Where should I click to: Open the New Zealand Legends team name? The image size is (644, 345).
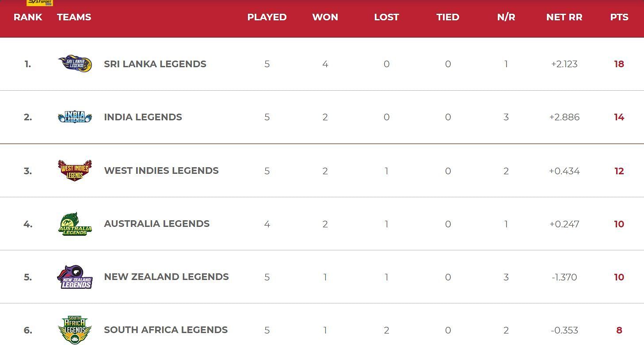point(166,277)
